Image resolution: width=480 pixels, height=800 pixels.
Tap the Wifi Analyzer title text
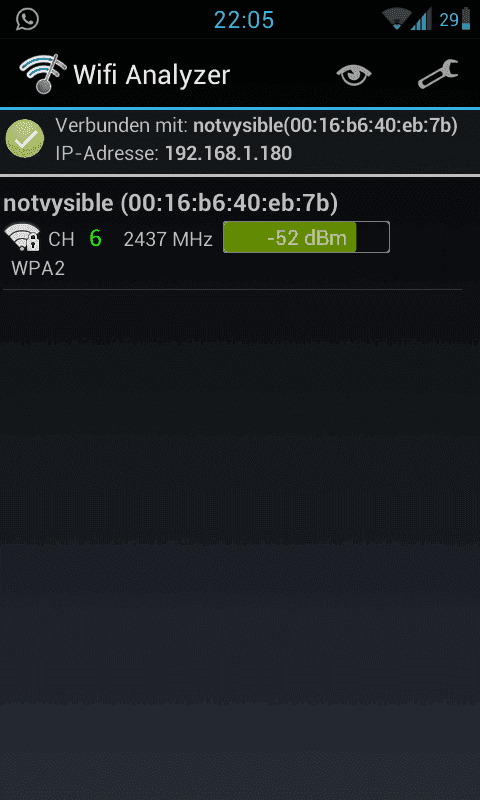(151, 75)
